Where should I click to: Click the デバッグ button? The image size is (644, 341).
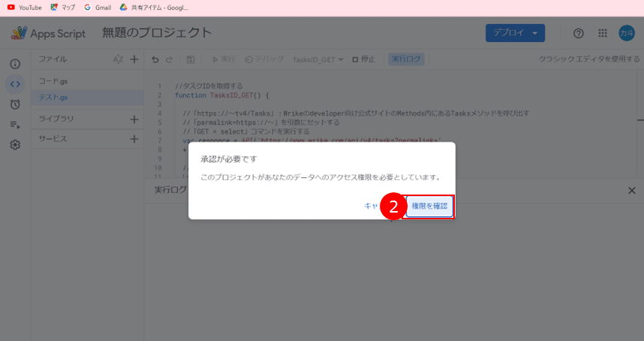click(264, 59)
